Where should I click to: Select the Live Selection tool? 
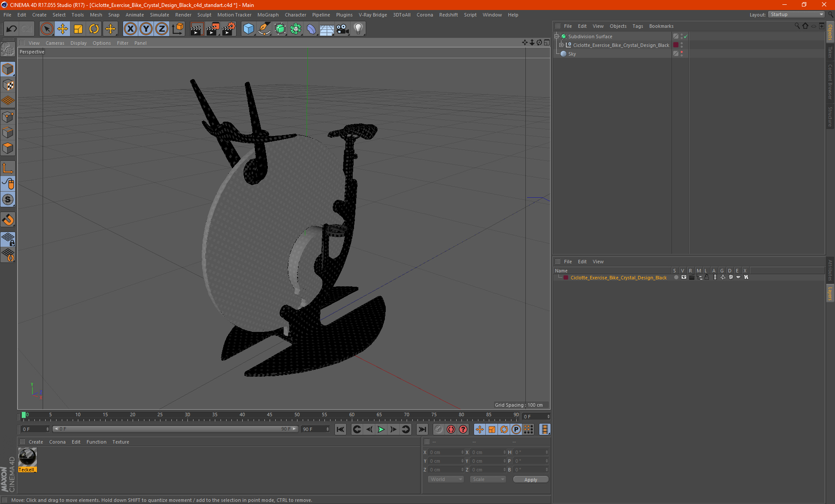tap(47, 29)
